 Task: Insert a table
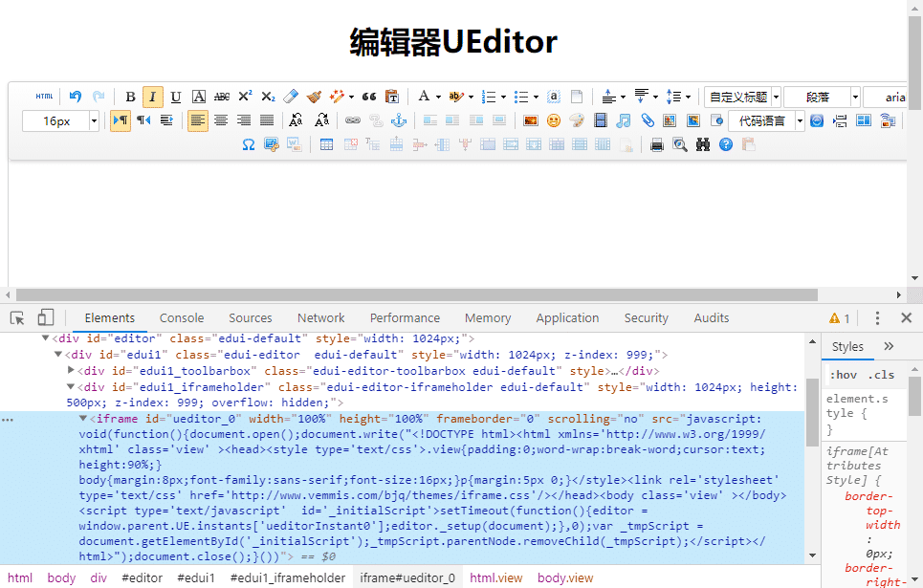pyautogui.click(x=327, y=144)
